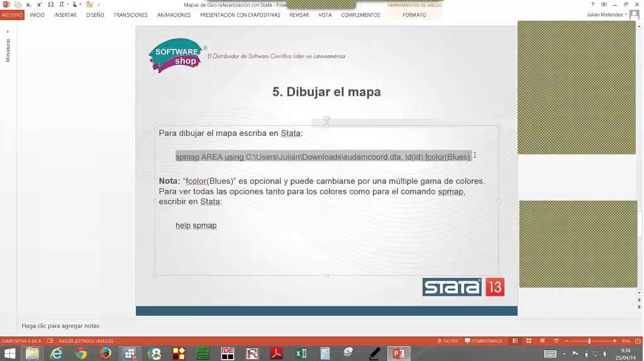Open PRESENTACIÓN CON DIAPOSITIVAS tab
The image size is (644, 361).
240,15
